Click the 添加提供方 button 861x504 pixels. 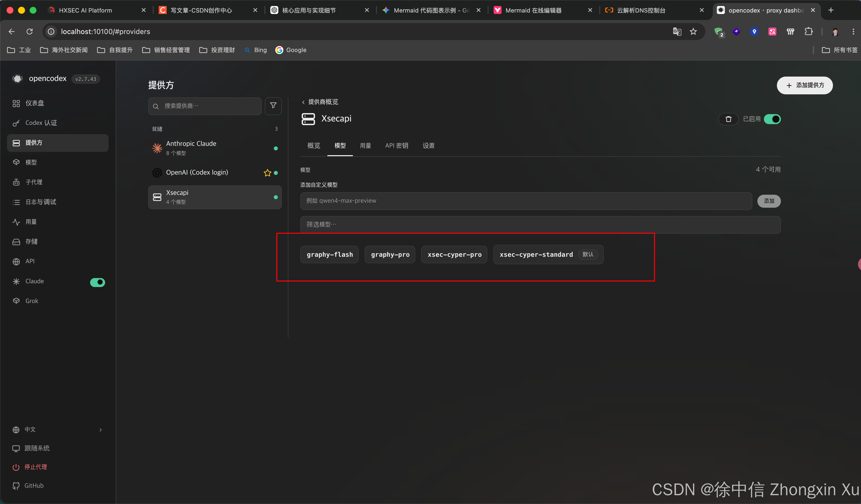[805, 85]
